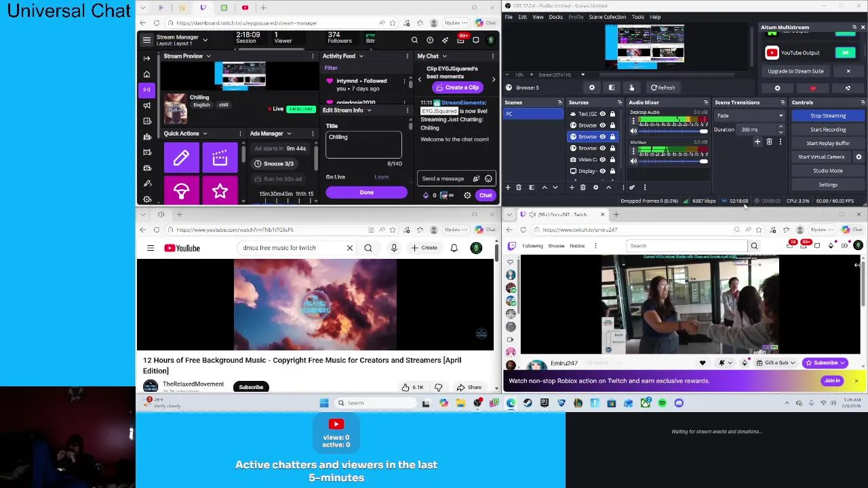Add a new scene in OBS Scenes
This screenshot has height=488, width=868.
pos(508,187)
